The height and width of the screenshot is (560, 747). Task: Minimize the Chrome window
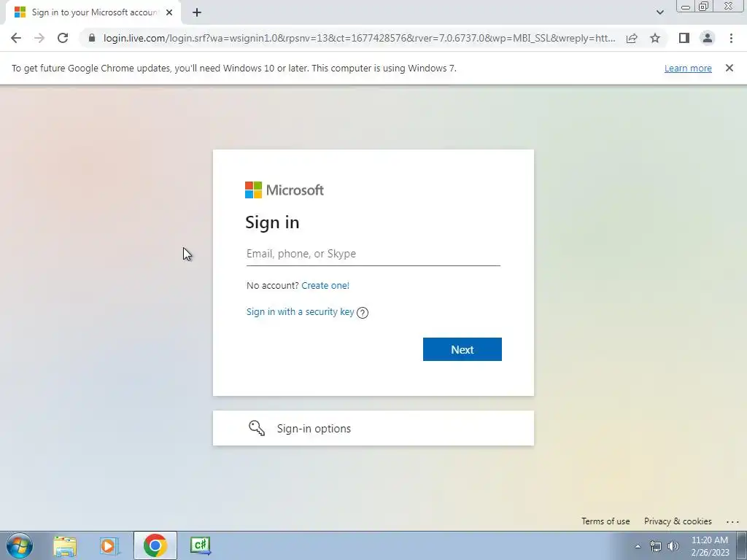click(686, 7)
